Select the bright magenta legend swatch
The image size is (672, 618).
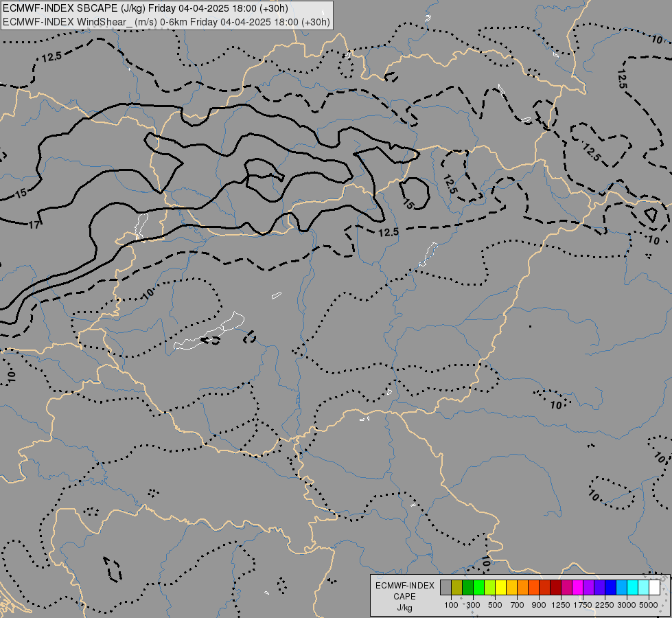pos(578,587)
